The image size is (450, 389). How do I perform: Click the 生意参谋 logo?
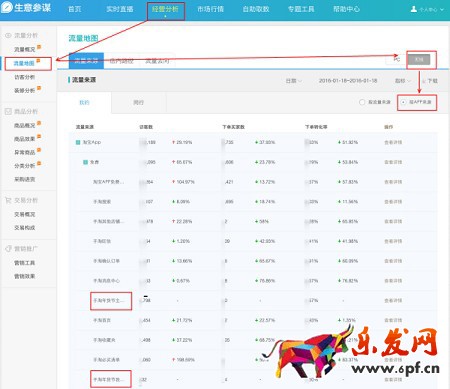pyautogui.click(x=26, y=8)
